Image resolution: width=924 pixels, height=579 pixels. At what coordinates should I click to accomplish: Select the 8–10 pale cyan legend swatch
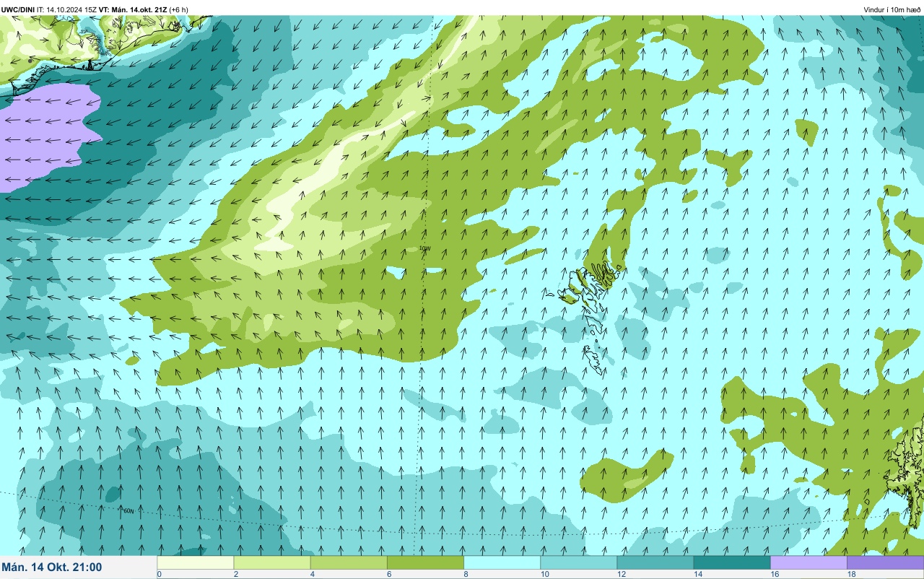pos(502,562)
